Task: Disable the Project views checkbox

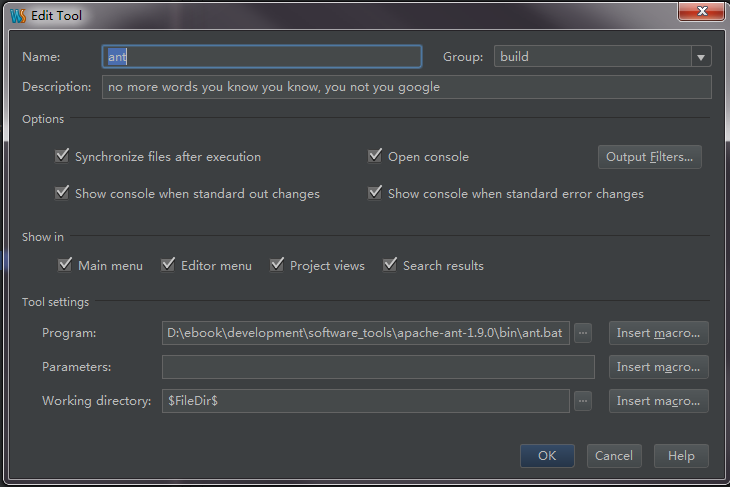Action: pos(277,265)
